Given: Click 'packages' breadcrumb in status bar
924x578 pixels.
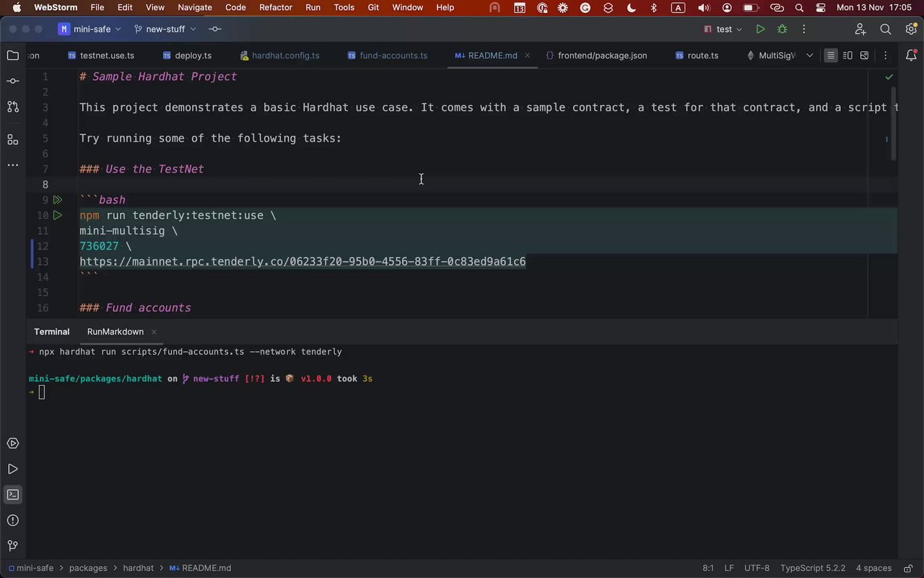Looking at the screenshot, I should (88, 568).
